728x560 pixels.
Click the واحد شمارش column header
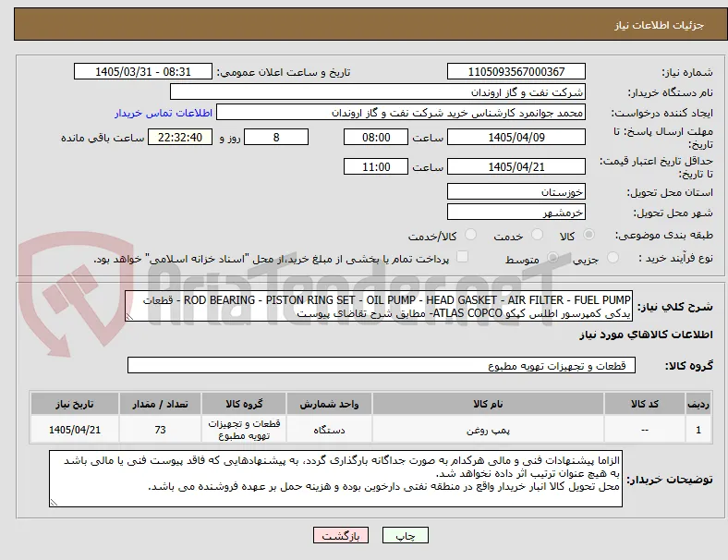tap(329, 404)
